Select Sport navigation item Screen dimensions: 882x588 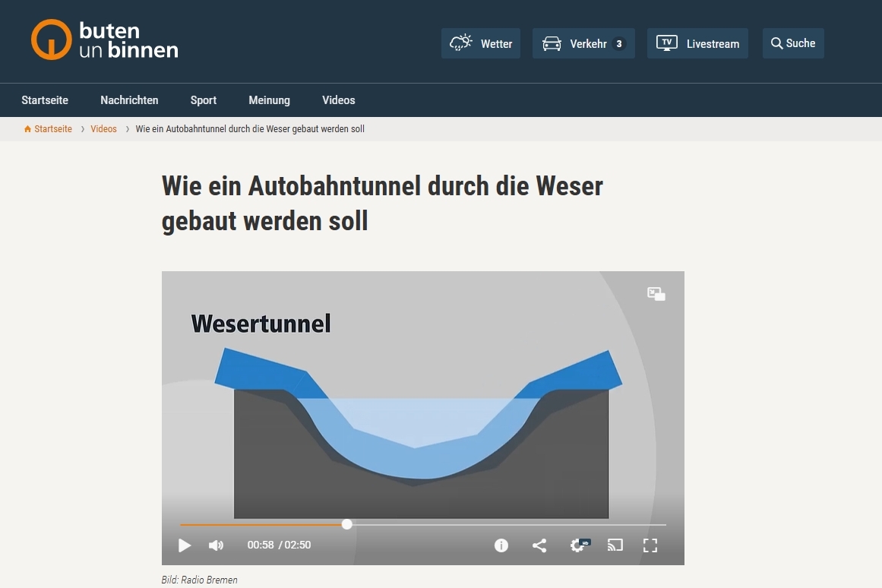(204, 100)
